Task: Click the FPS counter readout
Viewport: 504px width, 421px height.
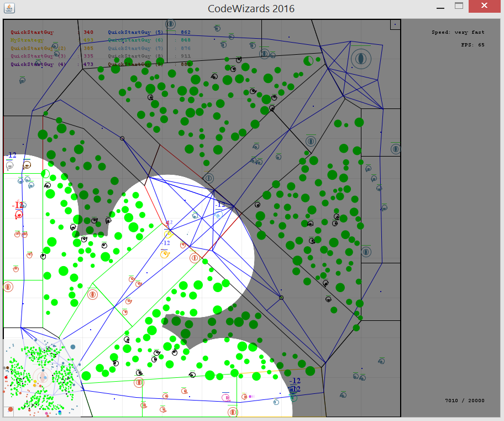Action: tap(473, 45)
